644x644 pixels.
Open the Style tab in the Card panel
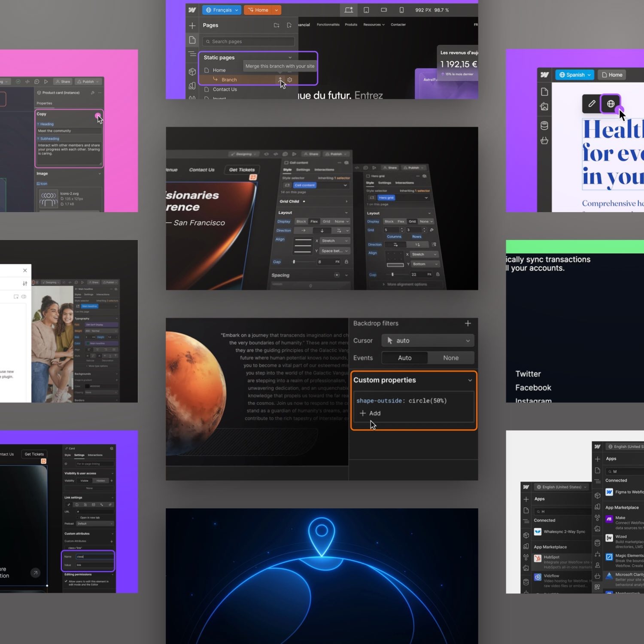[x=68, y=455]
